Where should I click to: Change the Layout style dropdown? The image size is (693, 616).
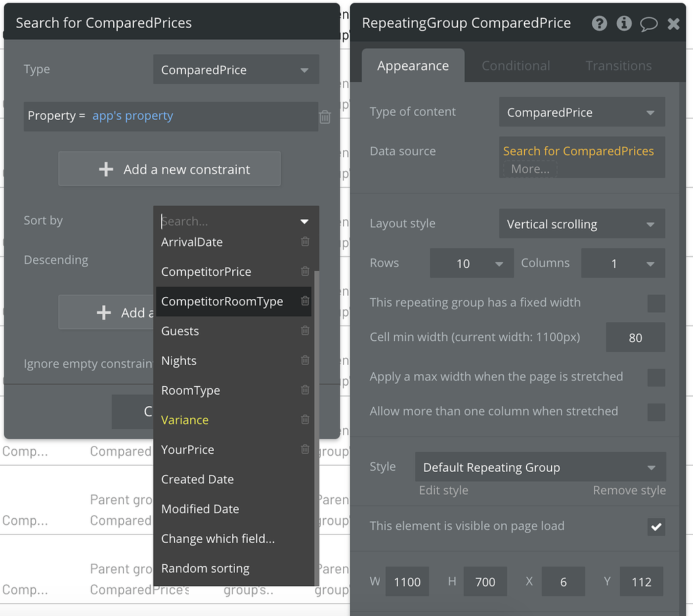(581, 223)
